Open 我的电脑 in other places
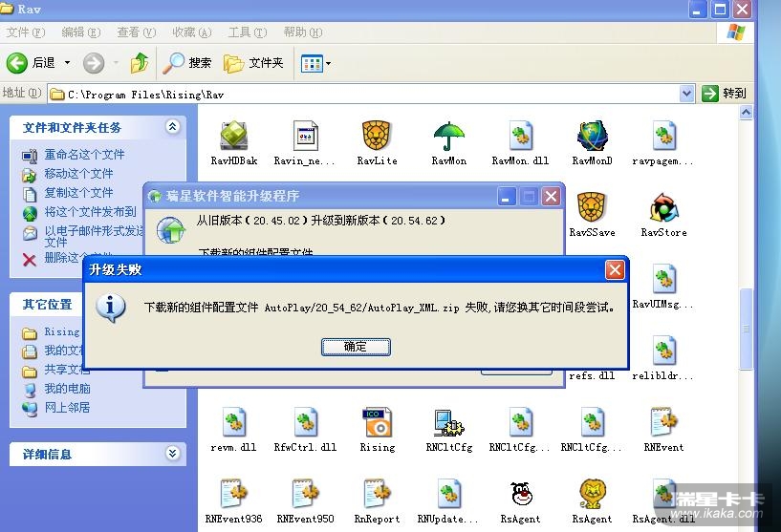 tap(67, 389)
